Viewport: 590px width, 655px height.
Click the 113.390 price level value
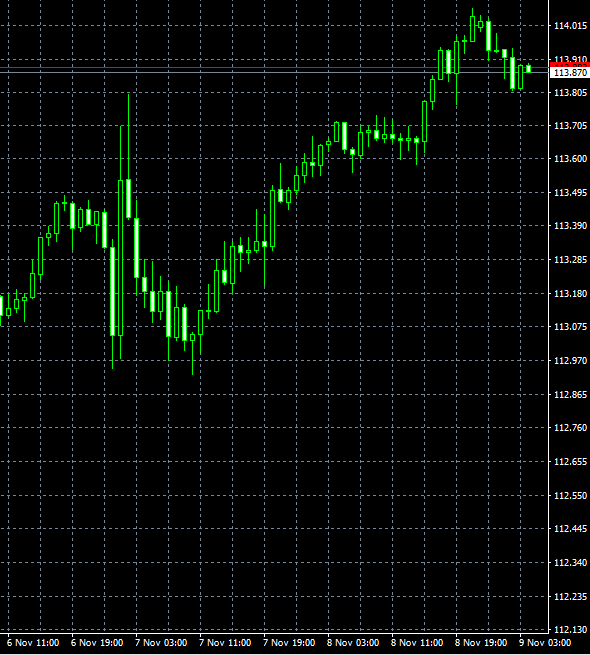[x=570, y=226]
